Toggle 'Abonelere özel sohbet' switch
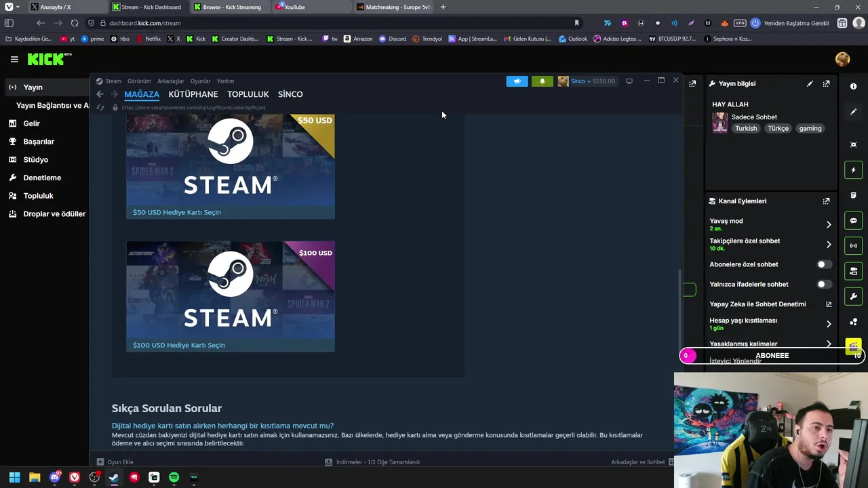 (823, 264)
